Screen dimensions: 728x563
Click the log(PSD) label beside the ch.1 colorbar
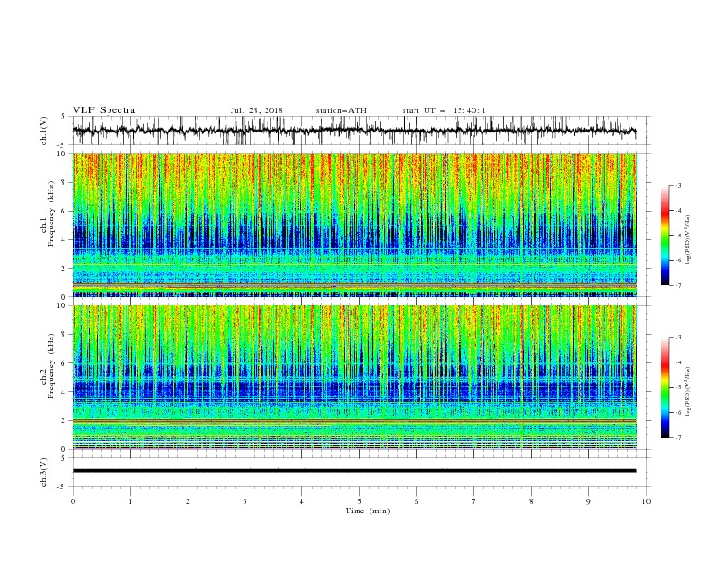[x=689, y=240]
